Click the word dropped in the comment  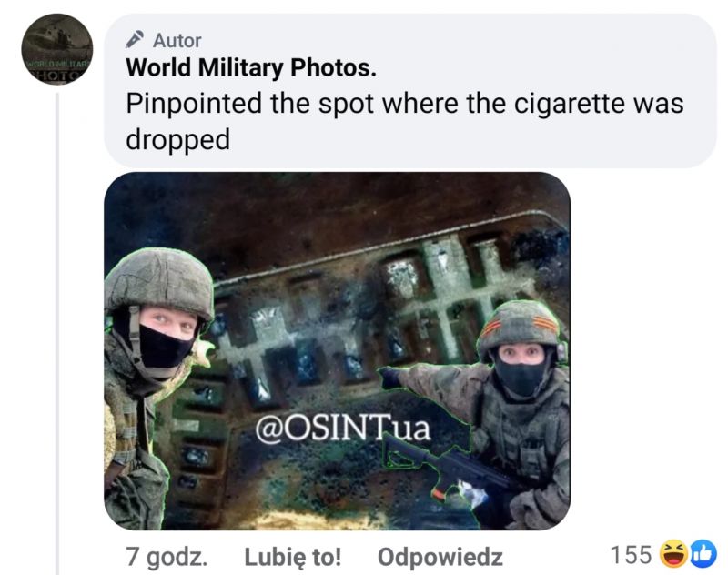[177, 140]
